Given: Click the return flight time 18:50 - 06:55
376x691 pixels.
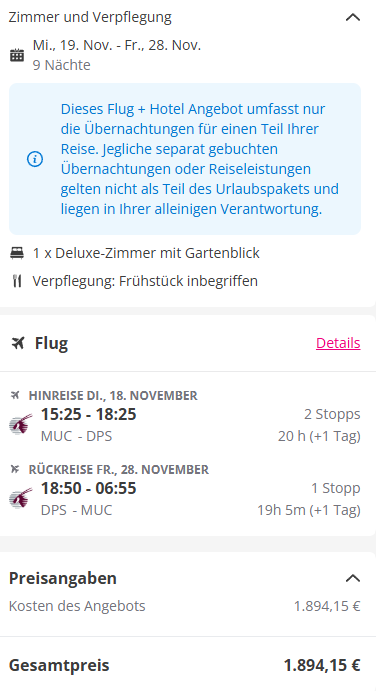Looking at the screenshot, I should (89, 488).
